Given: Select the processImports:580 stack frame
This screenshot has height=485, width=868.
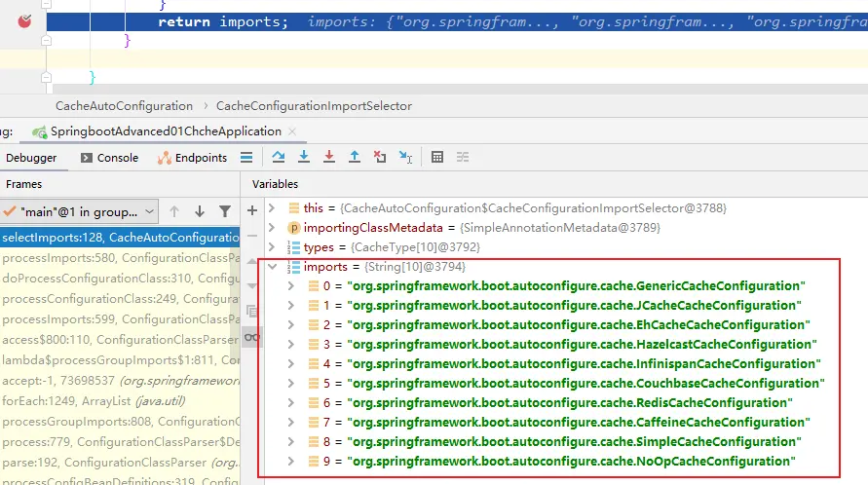Looking at the screenshot, I should (120, 258).
